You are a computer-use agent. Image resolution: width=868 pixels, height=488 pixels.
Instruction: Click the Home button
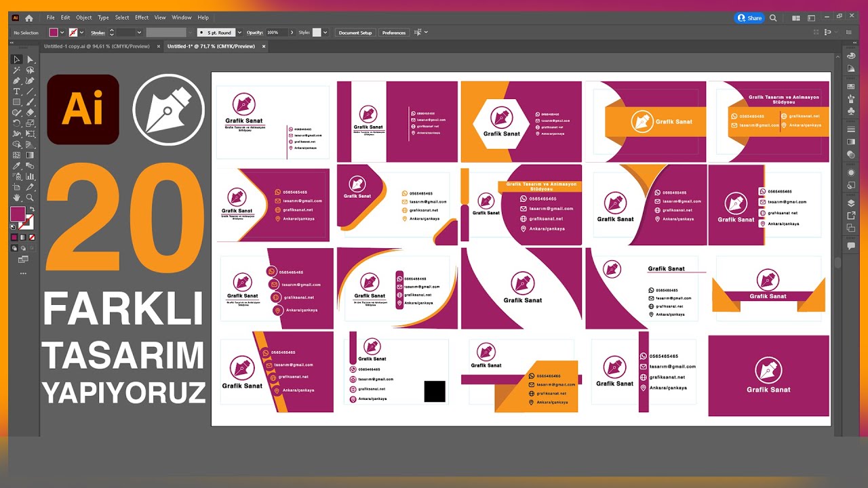click(28, 18)
